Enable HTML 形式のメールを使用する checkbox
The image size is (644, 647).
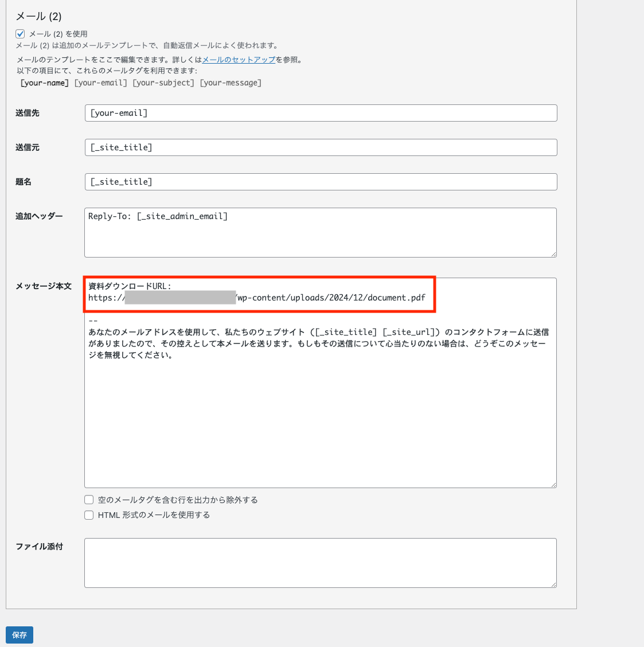(89, 515)
